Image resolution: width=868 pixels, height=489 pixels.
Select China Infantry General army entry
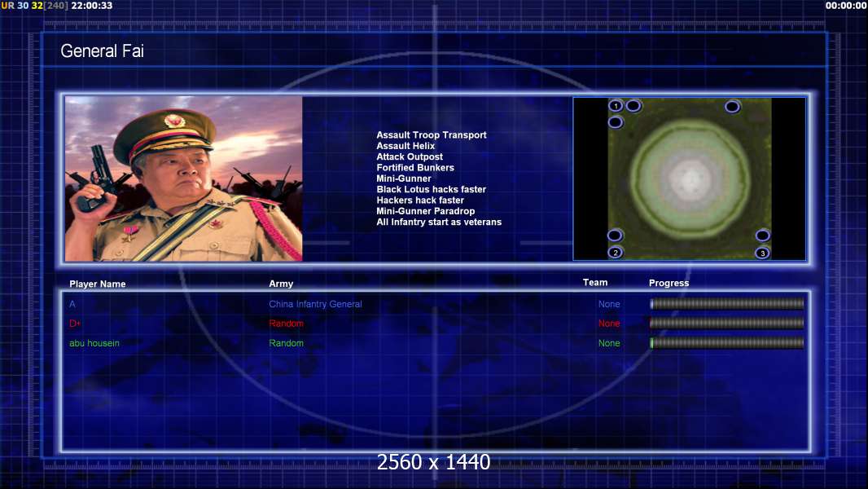[x=316, y=304]
